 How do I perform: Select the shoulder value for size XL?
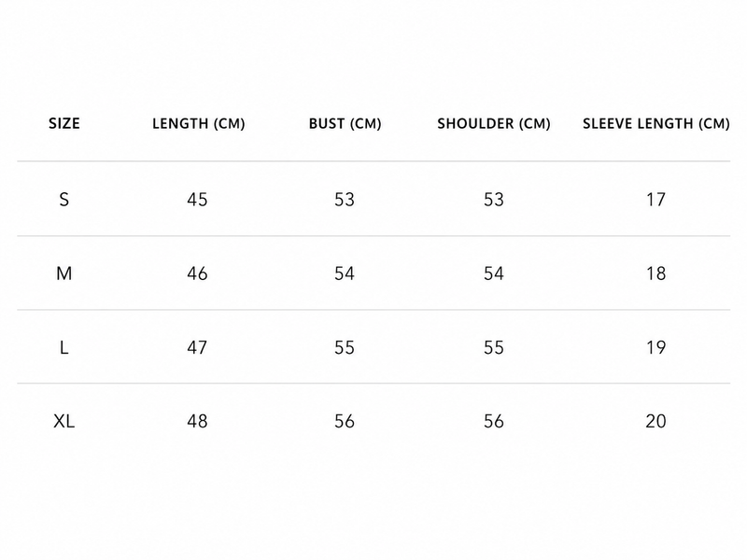coord(494,422)
